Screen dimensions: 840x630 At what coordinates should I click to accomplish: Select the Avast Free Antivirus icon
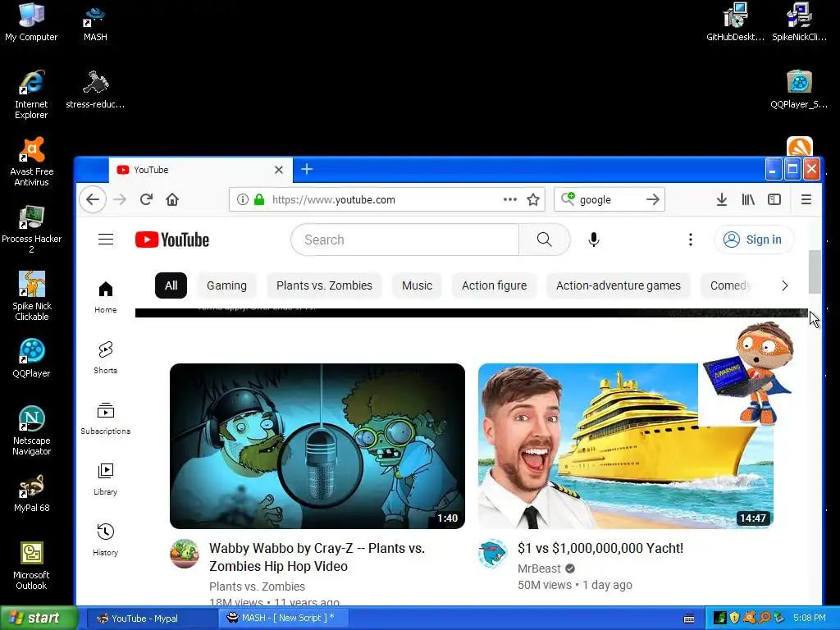pyautogui.click(x=32, y=162)
